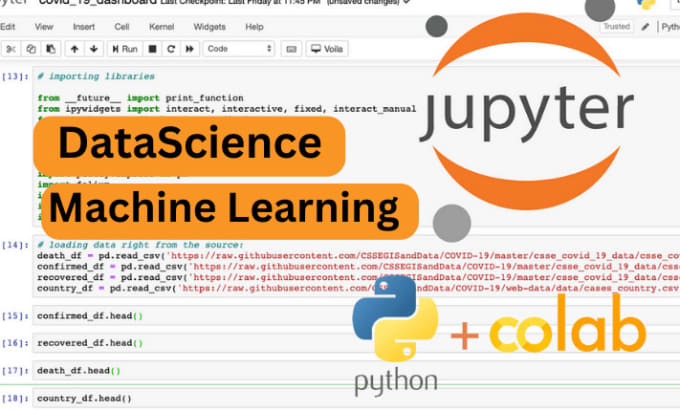Restart the kernel with circular arrow icon
This screenshot has height=411, width=680.
pyautogui.click(x=171, y=49)
